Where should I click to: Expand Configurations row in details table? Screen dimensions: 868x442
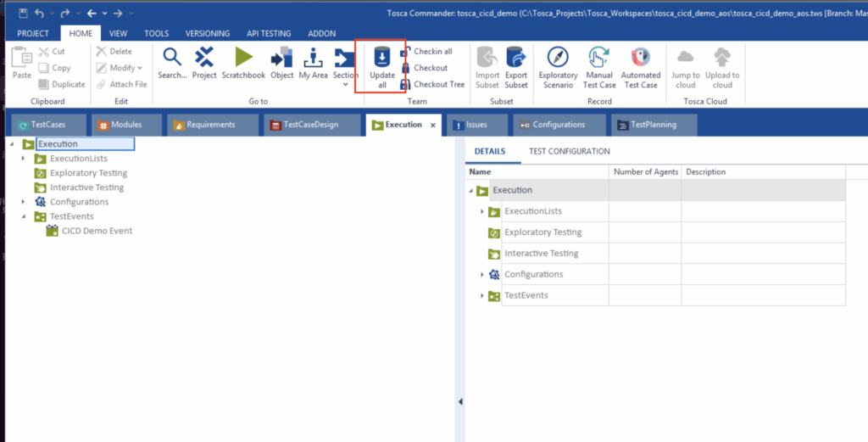point(482,274)
